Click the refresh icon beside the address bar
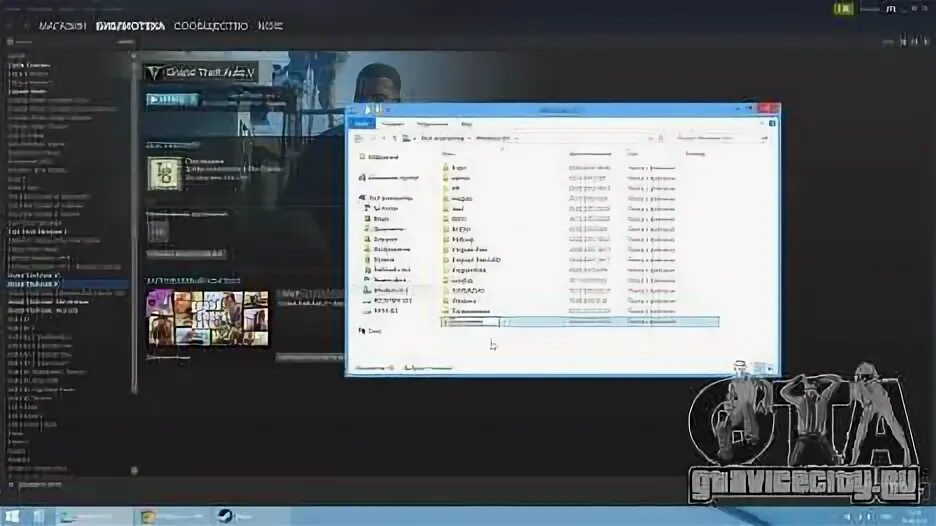Viewport: 936px width, 526px height. [661, 139]
